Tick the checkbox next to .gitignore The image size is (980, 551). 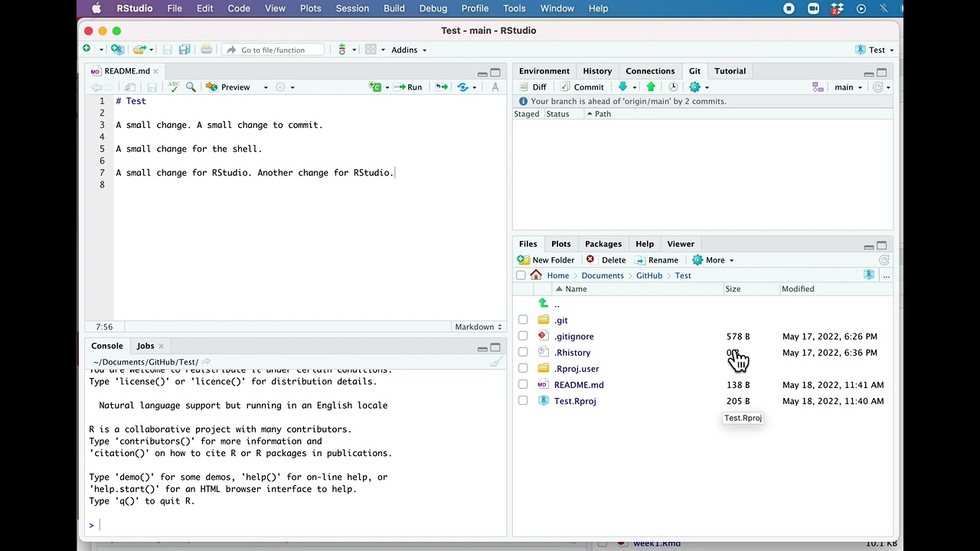(x=523, y=336)
